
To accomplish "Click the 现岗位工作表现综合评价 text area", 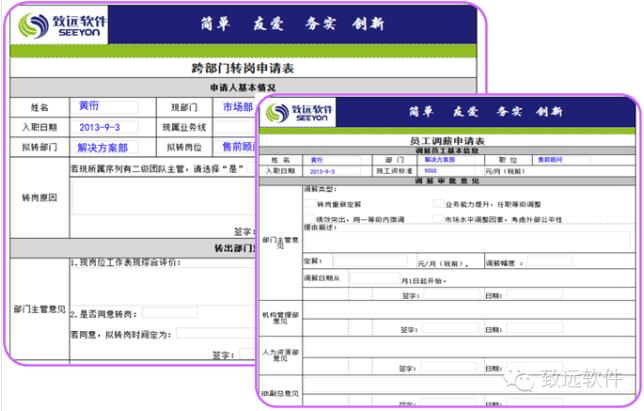I will pyautogui.click(x=163, y=285).
